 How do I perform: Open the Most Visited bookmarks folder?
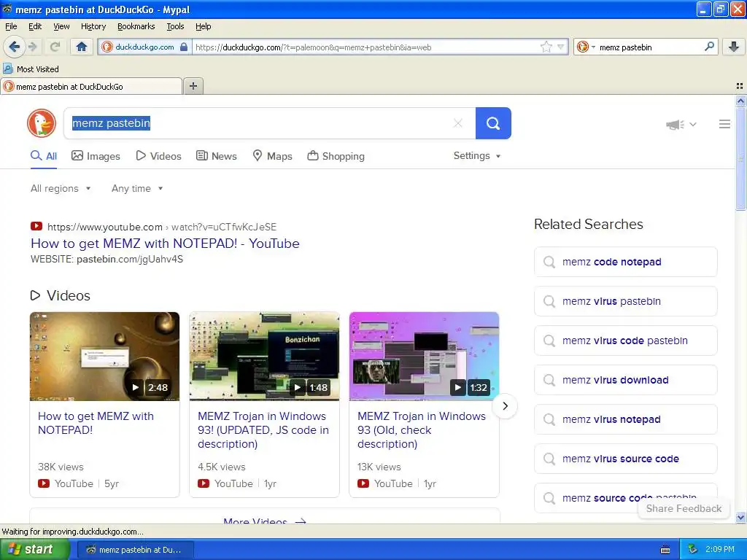click(x=31, y=69)
